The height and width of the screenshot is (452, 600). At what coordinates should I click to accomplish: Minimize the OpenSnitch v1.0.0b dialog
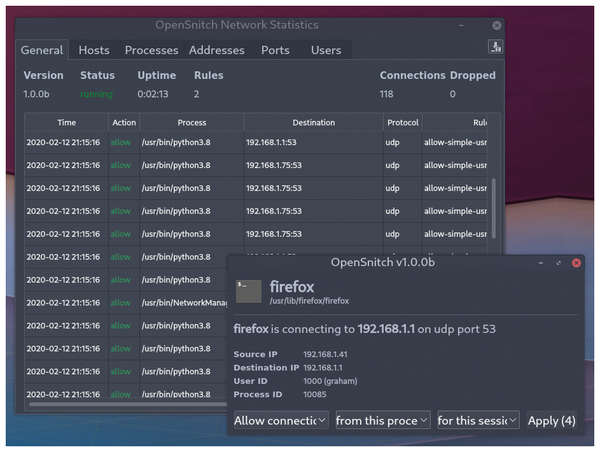(x=541, y=263)
